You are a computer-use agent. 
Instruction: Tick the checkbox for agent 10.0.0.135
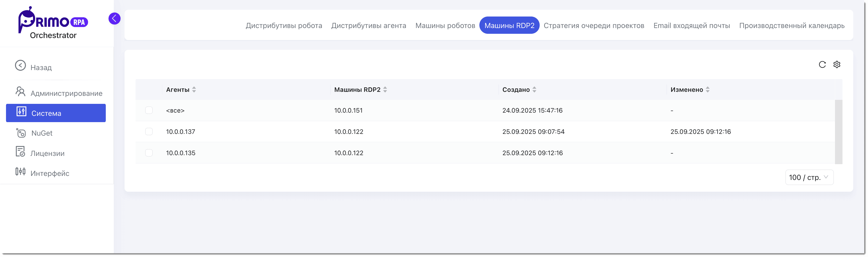coord(149,153)
